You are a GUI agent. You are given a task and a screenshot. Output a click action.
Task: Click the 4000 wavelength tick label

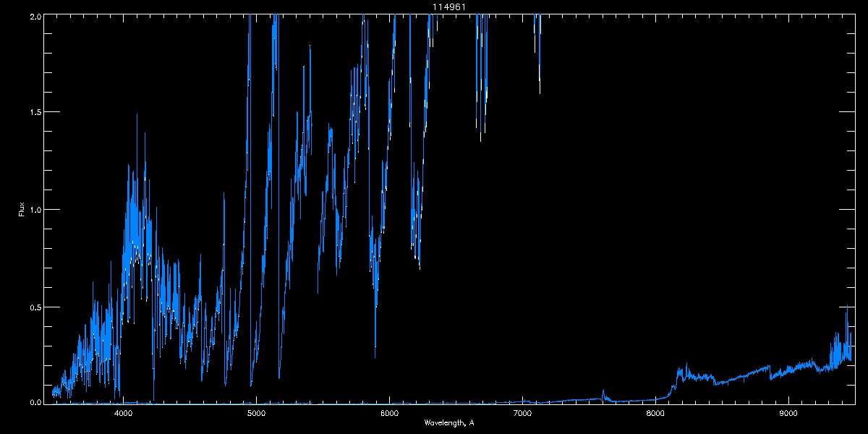124,413
